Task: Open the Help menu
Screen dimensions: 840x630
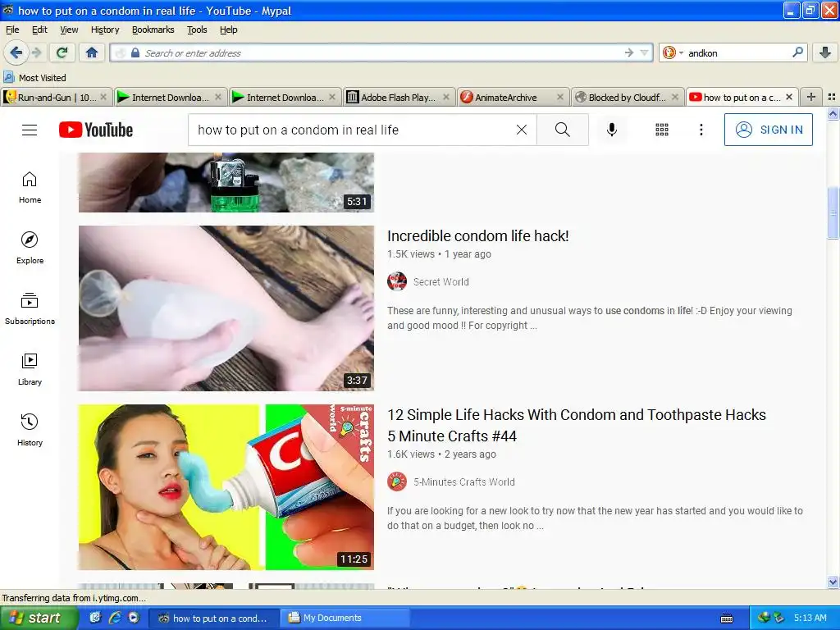Action: (x=229, y=30)
